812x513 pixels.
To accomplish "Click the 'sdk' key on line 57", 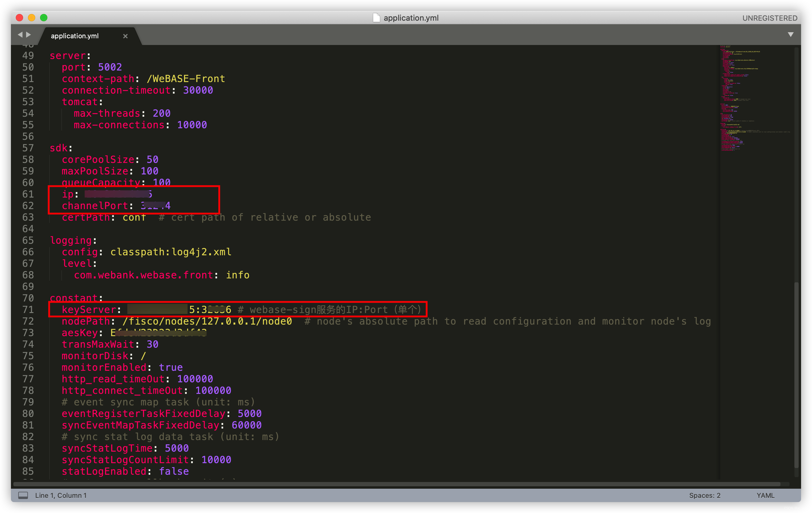I will pyautogui.click(x=59, y=148).
